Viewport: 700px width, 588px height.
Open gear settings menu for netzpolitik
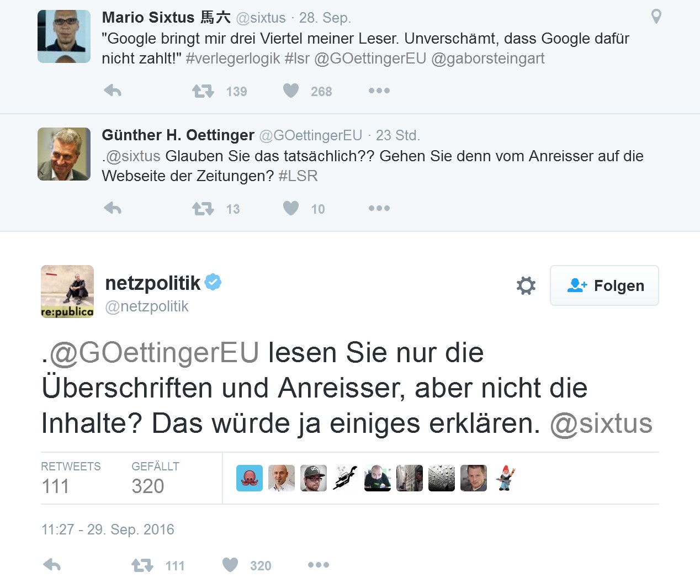click(x=526, y=285)
